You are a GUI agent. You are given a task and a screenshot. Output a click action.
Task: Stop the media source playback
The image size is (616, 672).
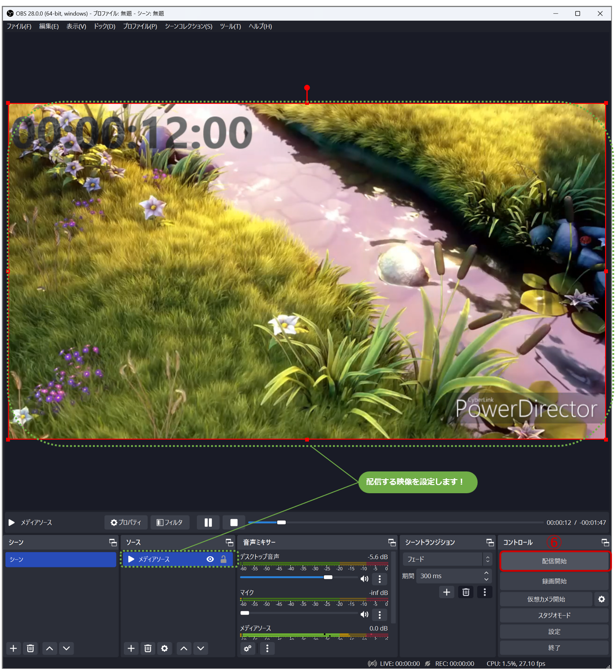pyautogui.click(x=234, y=522)
